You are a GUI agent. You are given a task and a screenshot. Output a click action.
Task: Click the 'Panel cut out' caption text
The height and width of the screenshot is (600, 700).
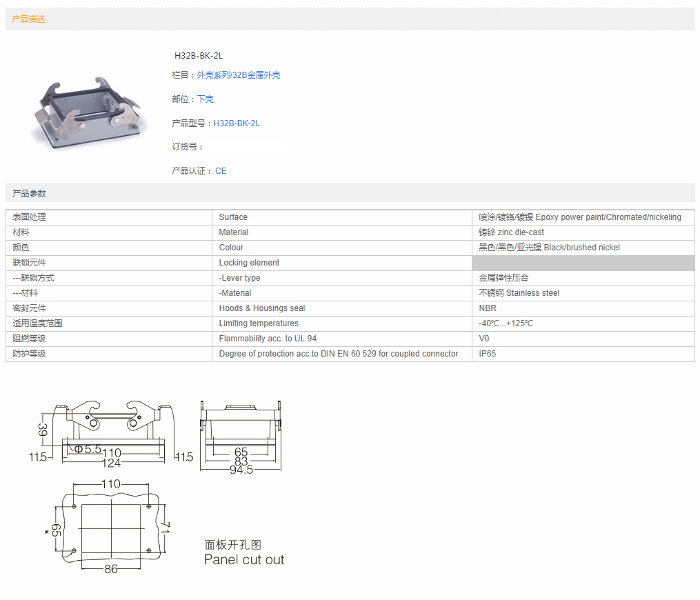point(244,559)
